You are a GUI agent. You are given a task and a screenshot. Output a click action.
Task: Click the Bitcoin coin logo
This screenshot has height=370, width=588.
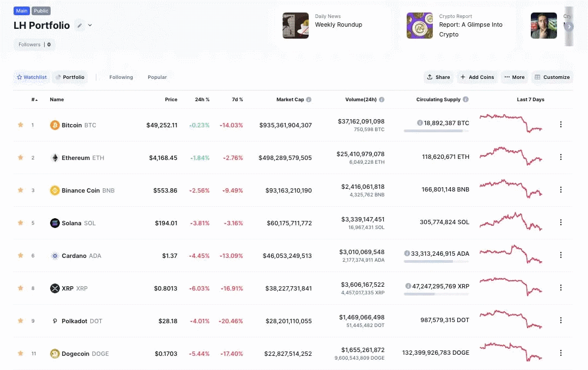(55, 125)
